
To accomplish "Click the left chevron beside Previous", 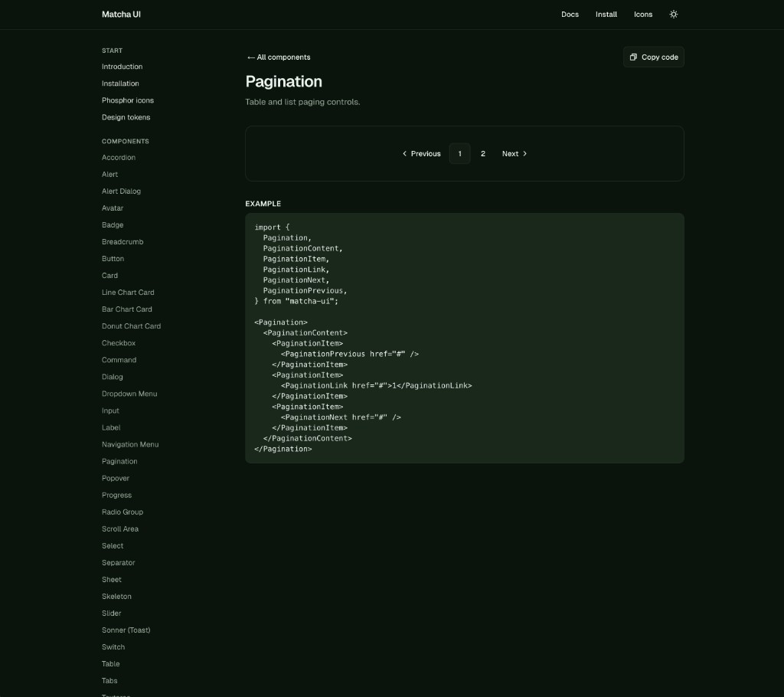I will [404, 153].
